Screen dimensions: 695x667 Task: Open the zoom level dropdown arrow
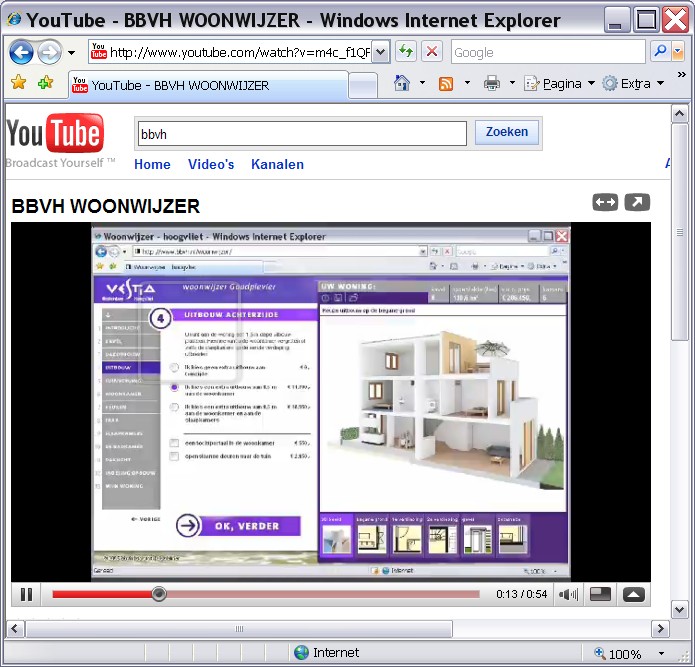coord(661,653)
